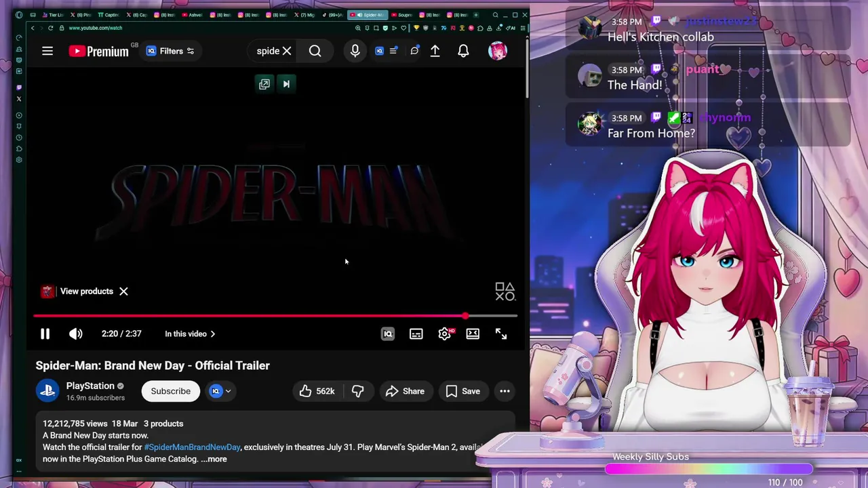Image resolution: width=868 pixels, height=488 pixels.
Task: Open View products shelf
Action: tap(77, 291)
